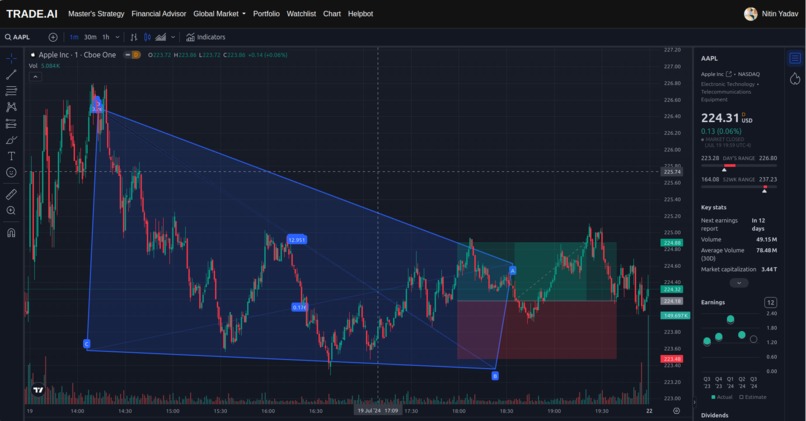
Task: Open the watchlist details panel icon
Action: click(x=795, y=58)
